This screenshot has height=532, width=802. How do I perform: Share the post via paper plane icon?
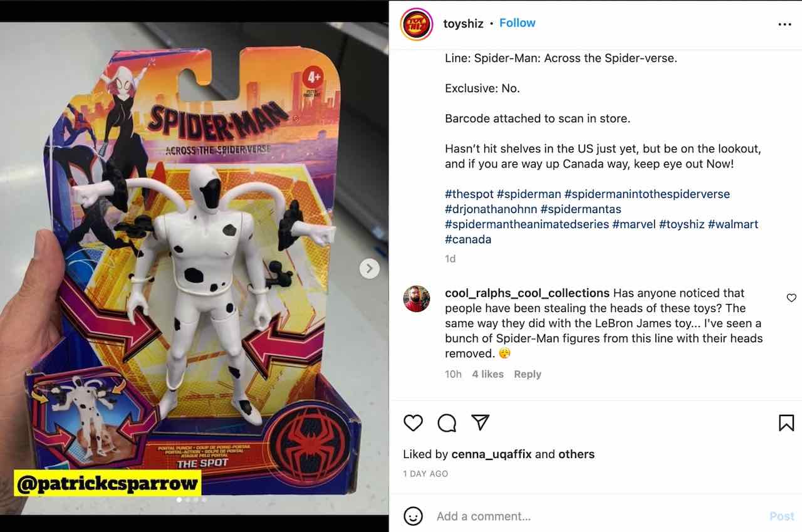480,422
